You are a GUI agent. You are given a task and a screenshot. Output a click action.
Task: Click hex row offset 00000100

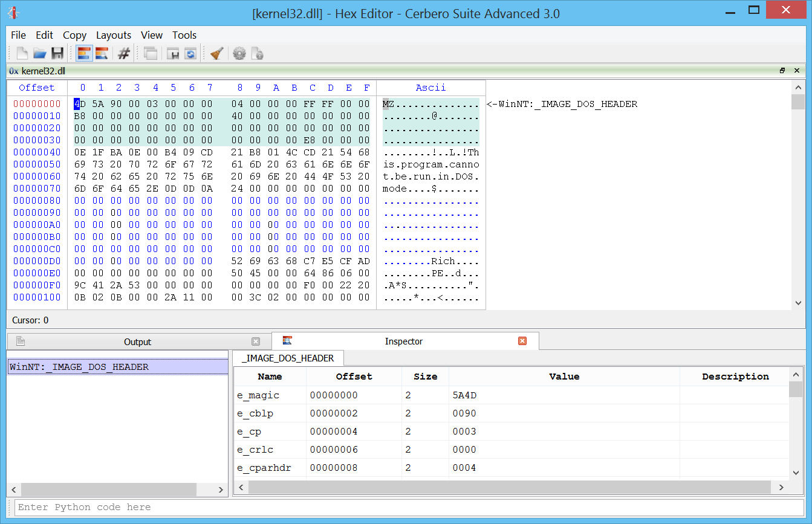pos(37,297)
